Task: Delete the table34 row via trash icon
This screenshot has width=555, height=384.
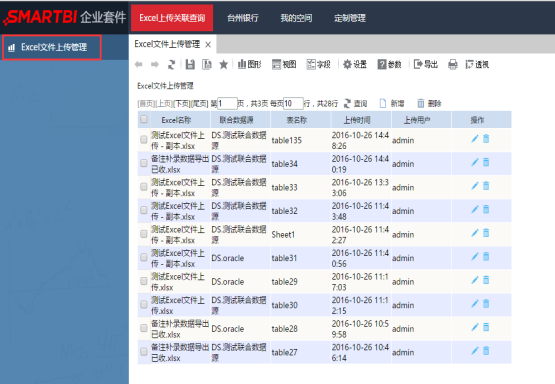Action: click(486, 162)
